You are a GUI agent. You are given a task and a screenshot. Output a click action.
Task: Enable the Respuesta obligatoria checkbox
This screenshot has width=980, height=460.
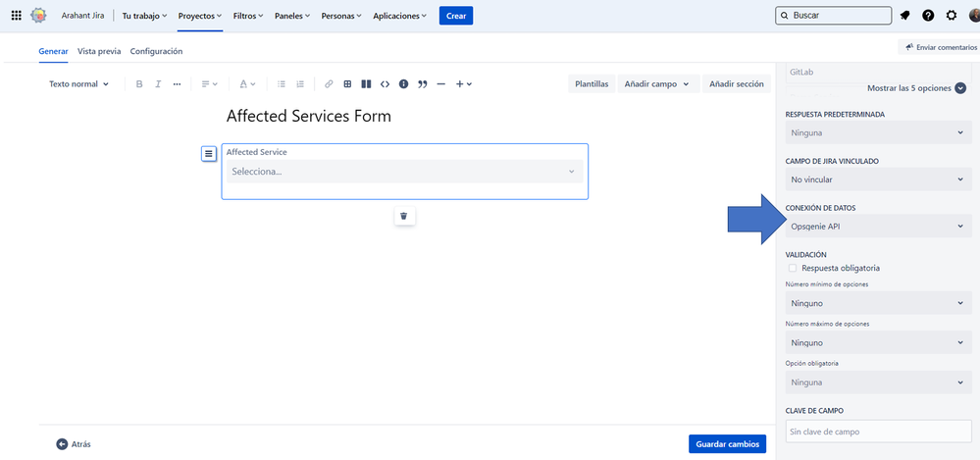793,268
